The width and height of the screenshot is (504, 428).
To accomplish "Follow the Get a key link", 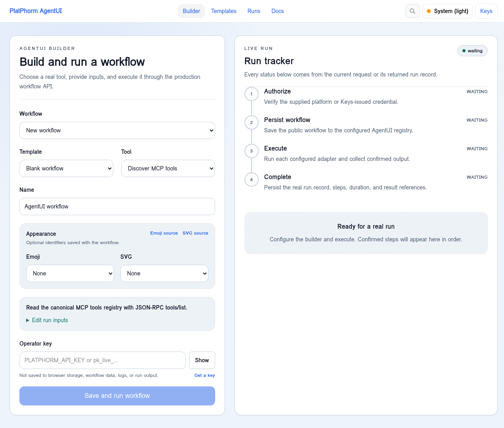I will pyautogui.click(x=205, y=375).
